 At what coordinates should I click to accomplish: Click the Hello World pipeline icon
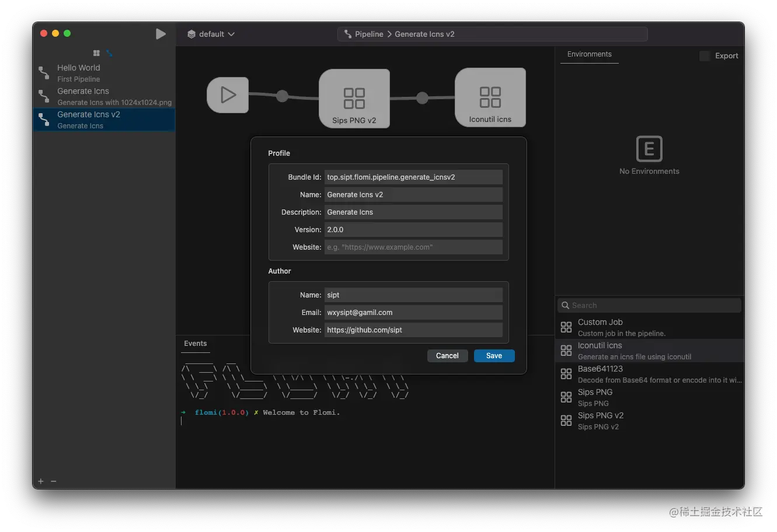tap(44, 73)
